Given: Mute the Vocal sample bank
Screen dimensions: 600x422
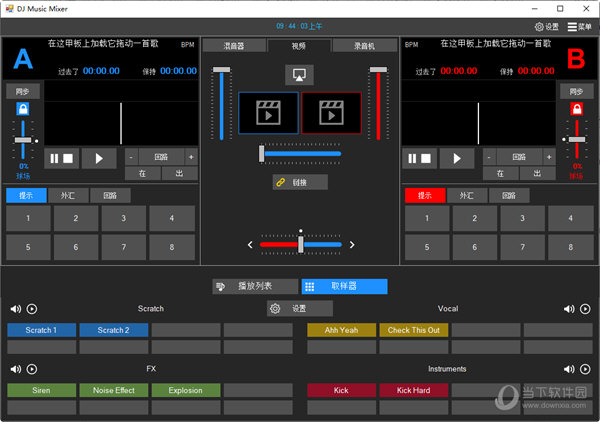Looking at the screenshot, I should click(569, 309).
